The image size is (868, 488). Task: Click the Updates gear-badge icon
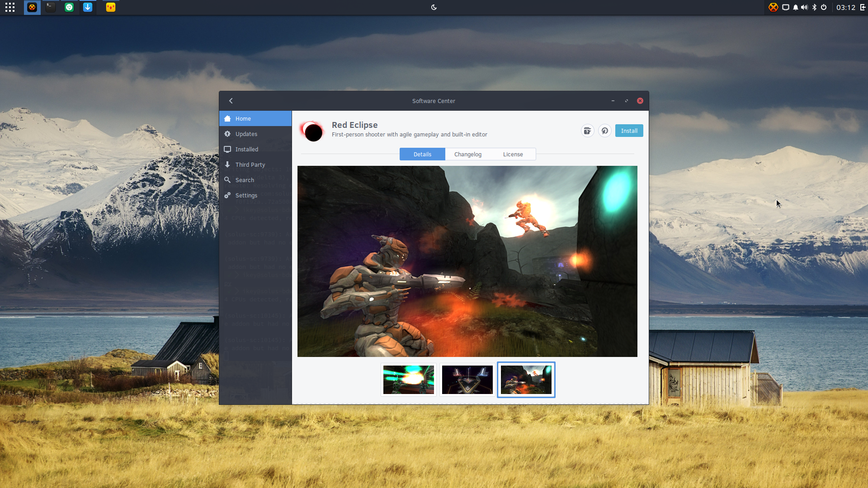coord(227,134)
